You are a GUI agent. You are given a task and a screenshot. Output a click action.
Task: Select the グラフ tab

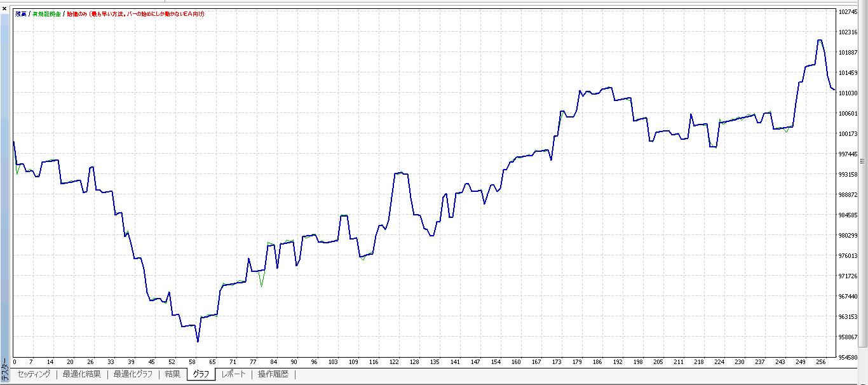201,374
